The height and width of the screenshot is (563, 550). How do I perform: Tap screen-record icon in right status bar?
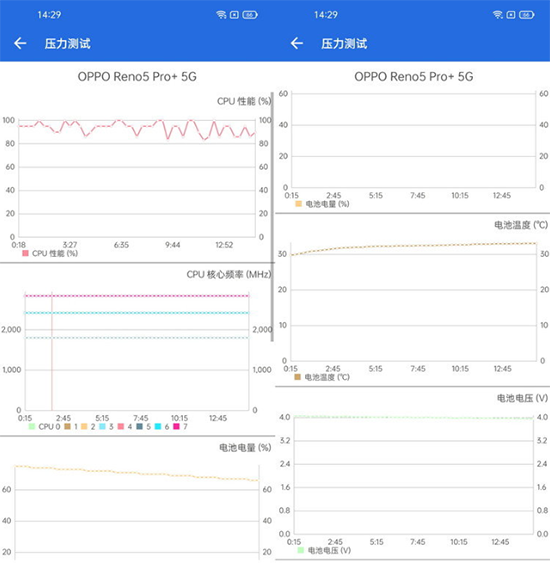pyautogui.click(x=511, y=15)
